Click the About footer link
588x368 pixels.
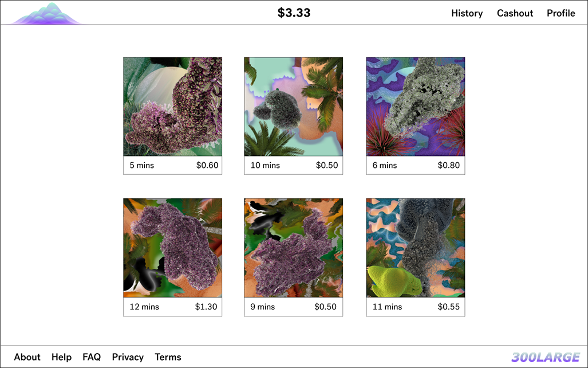[x=27, y=357]
